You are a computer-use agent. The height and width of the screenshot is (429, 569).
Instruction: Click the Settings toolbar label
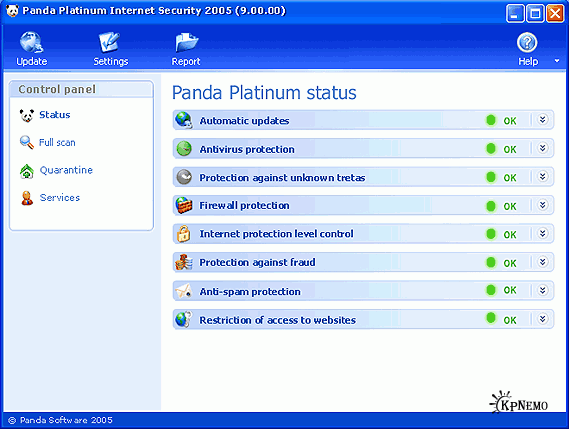pos(111,61)
